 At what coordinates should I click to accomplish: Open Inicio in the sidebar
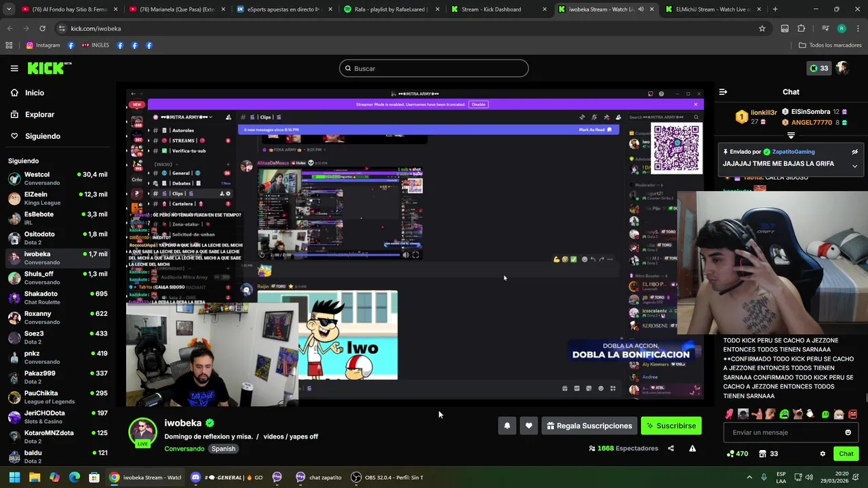27,93
